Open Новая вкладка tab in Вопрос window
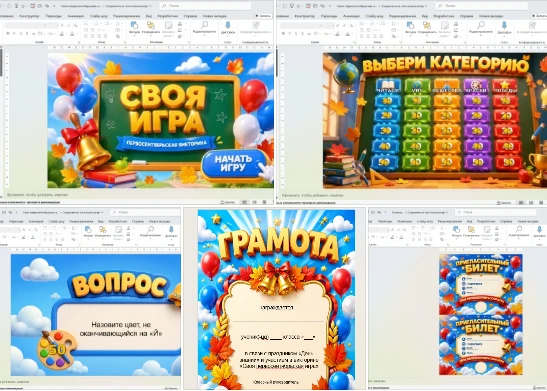The height and width of the screenshot is (391, 547). (159, 221)
